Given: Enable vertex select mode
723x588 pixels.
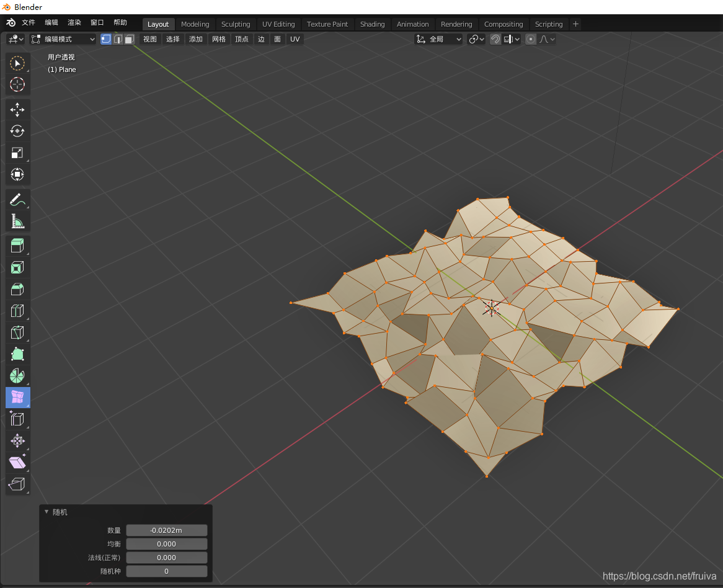Looking at the screenshot, I should tap(106, 39).
